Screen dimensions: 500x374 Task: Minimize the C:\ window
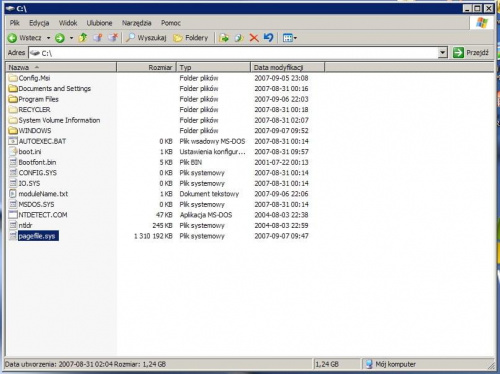point(467,8)
